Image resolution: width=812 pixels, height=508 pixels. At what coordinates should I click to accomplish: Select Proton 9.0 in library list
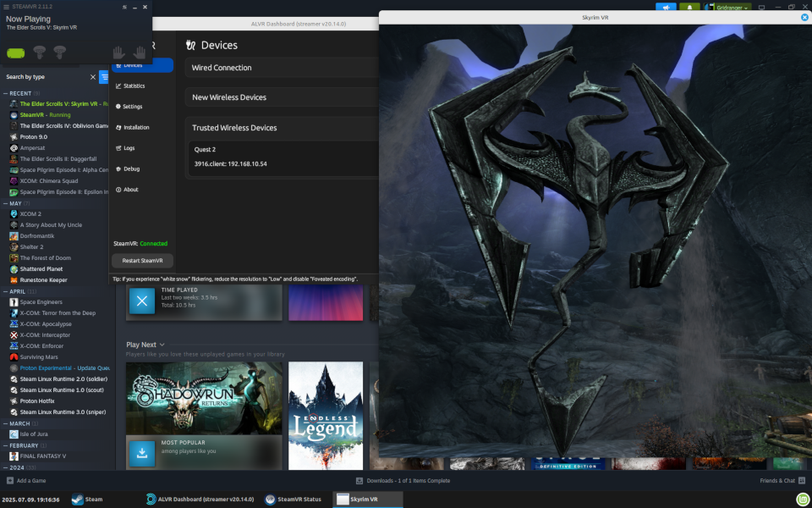(x=34, y=137)
